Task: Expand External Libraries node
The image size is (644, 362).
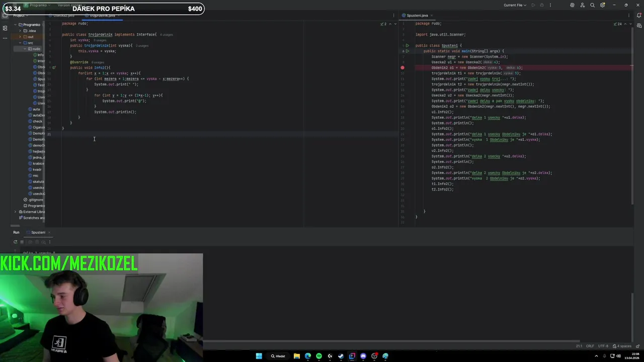Action: point(15,212)
